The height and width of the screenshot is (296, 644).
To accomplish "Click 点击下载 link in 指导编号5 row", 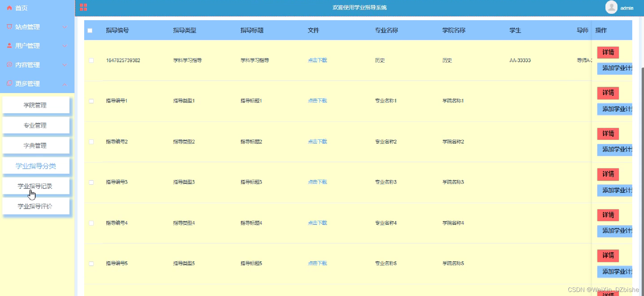I will pyautogui.click(x=317, y=263).
